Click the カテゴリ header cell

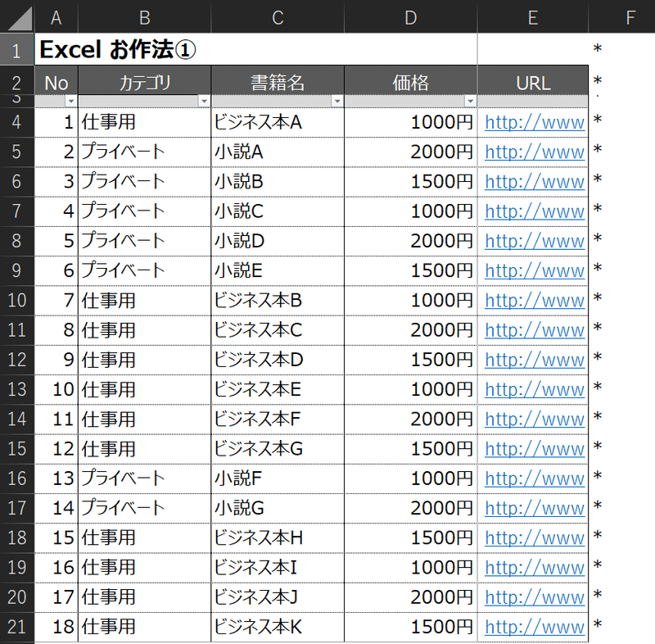click(145, 82)
